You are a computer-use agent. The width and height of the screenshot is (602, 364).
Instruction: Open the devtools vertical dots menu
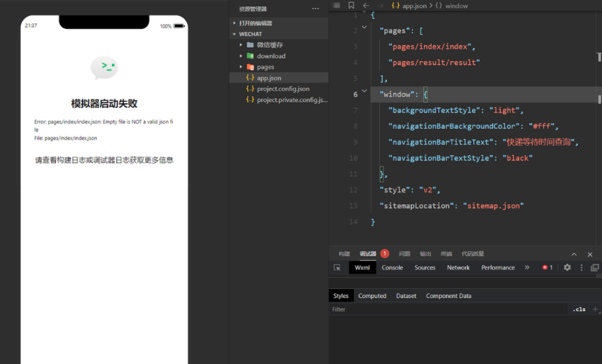581,268
